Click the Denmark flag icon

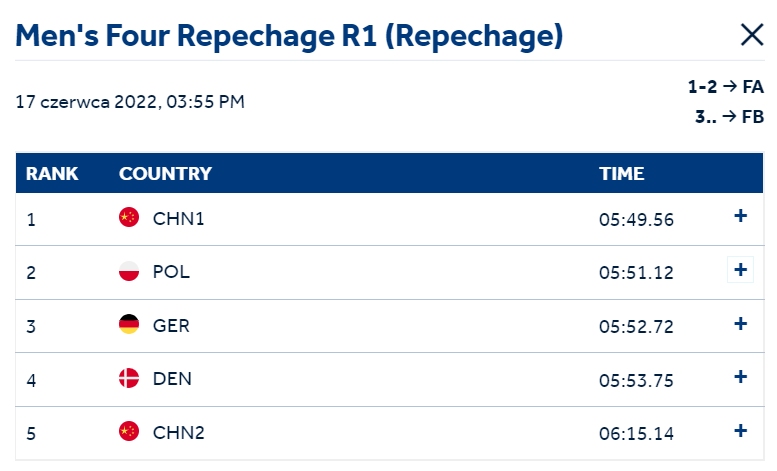(x=129, y=378)
